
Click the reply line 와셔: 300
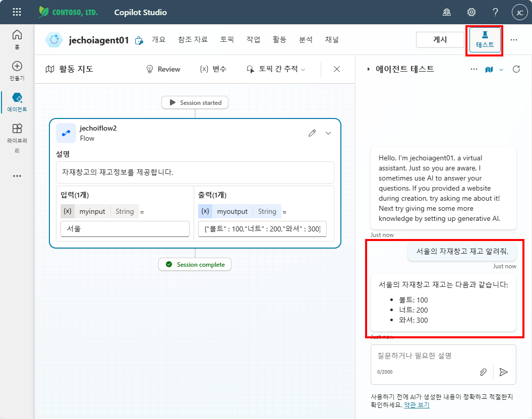(x=413, y=320)
